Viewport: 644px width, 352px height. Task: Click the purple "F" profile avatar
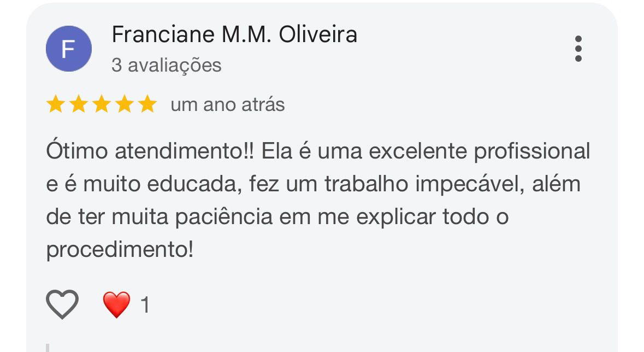coord(68,49)
